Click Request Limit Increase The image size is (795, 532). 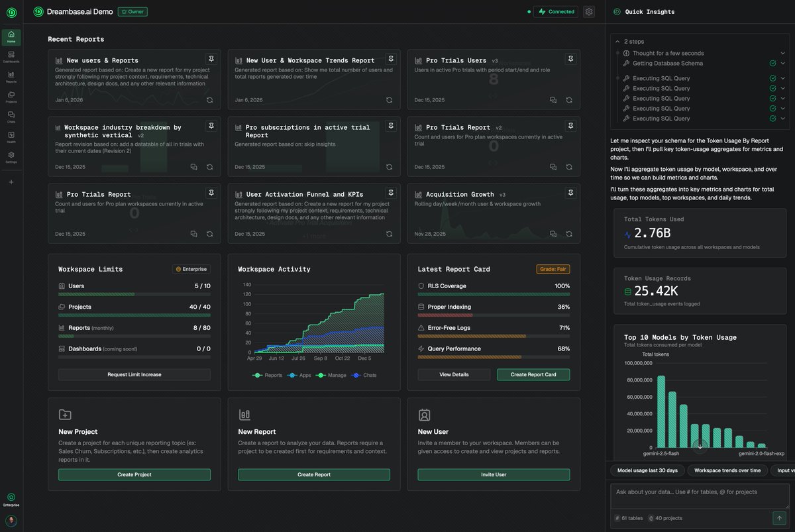pos(134,375)
